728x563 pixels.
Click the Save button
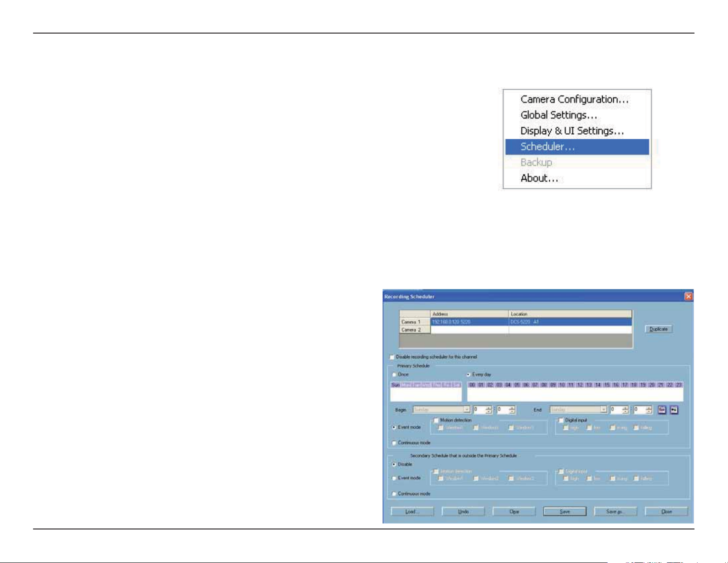(564, 512)
